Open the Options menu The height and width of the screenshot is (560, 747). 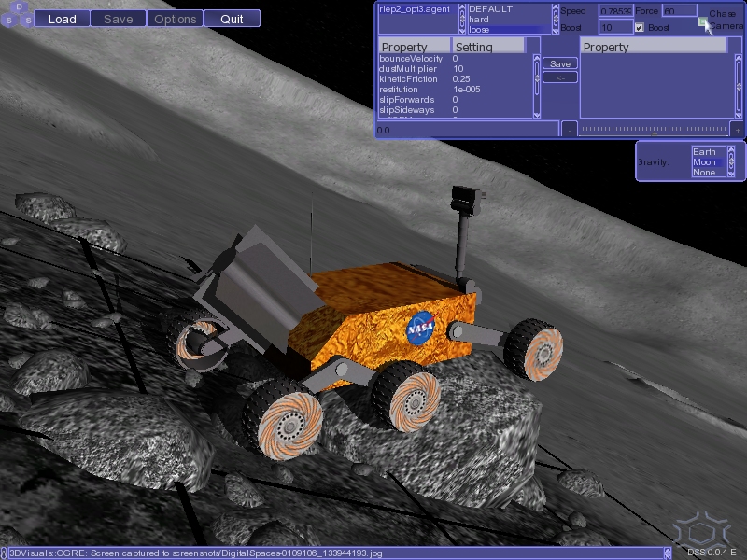tap(175, 19)
